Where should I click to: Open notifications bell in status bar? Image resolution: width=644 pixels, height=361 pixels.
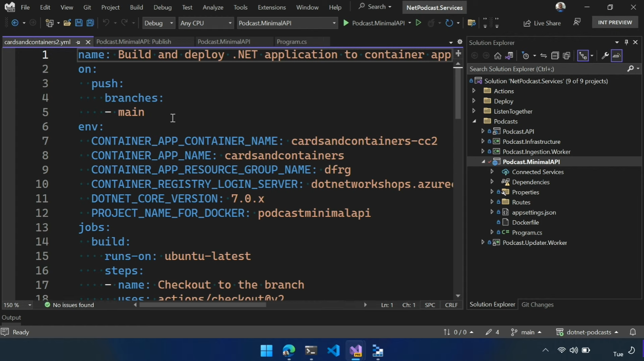click(x=633, y=332)
